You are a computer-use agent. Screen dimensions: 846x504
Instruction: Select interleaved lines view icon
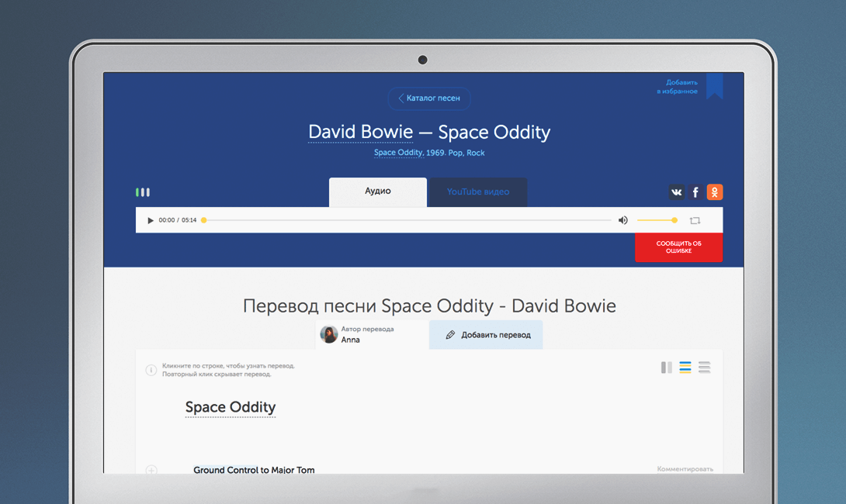pyautogui.click(x=685, y=368)
